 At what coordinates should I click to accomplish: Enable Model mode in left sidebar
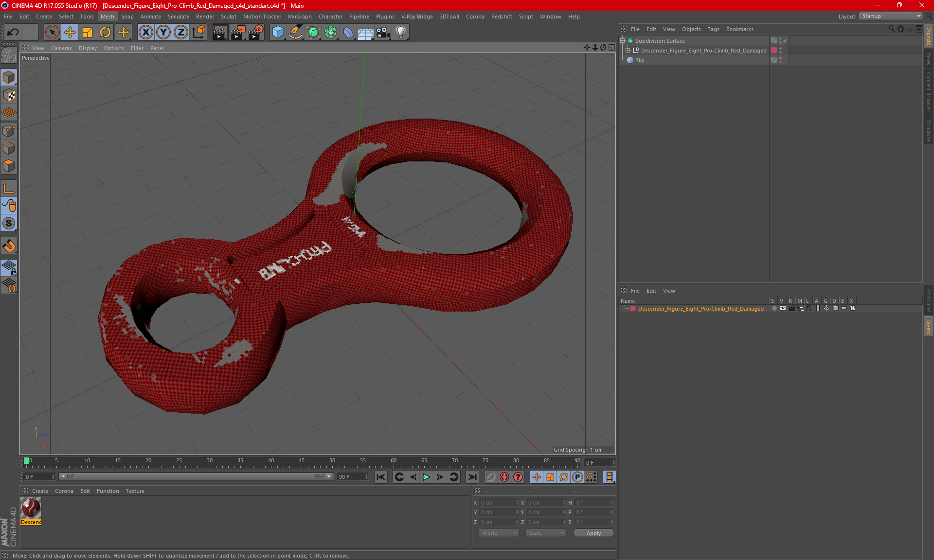(9, 77)
